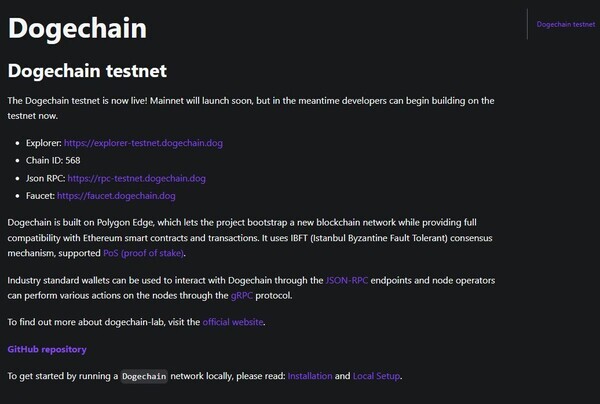Click the Faucet: label text
Screen dimensions: 600x404
click(40, 196)
